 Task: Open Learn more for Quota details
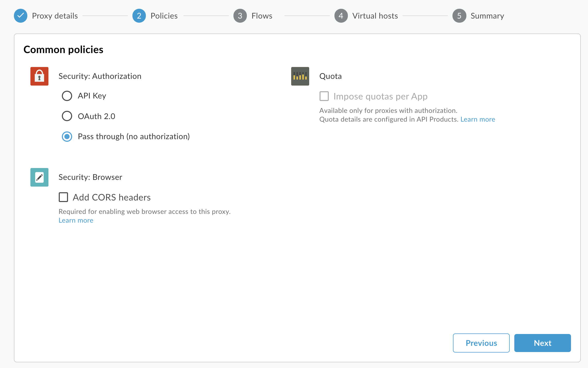click(477, 119)
